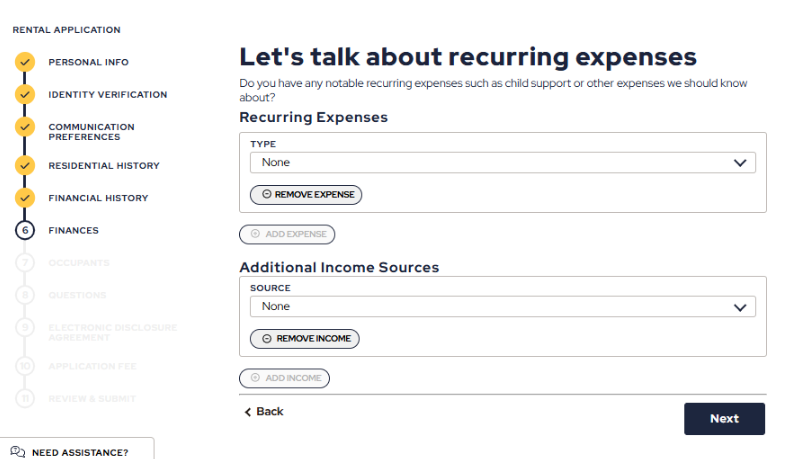Viewport: 797px width, 459px height.
Task: Click the minus icon in Remove Expense
Action: point(266,194)
